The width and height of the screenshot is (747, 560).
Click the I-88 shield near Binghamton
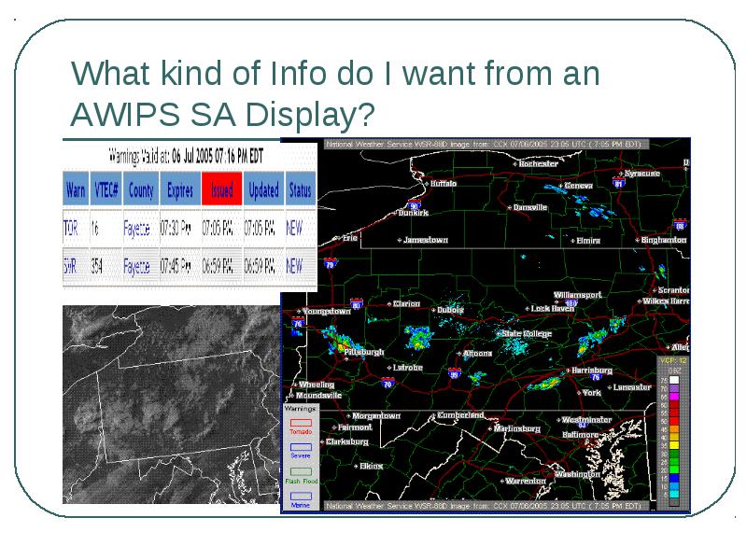point(680,224)
